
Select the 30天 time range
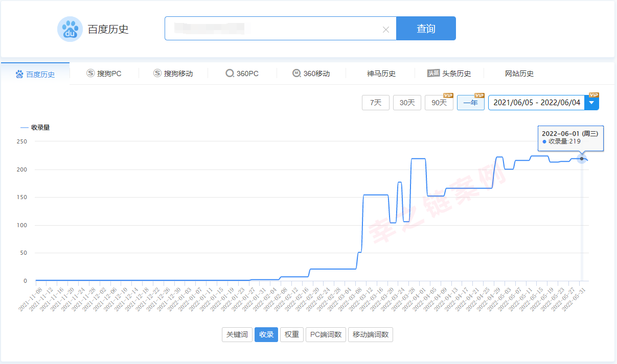point(407,103)
